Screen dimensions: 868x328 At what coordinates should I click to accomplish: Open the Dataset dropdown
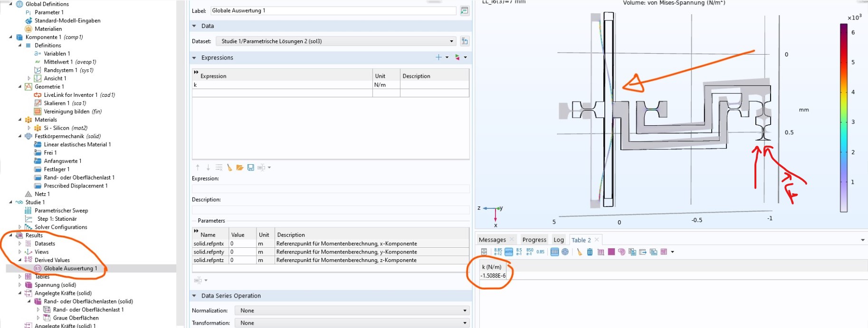pyautogui.click(x=336, y=41)
